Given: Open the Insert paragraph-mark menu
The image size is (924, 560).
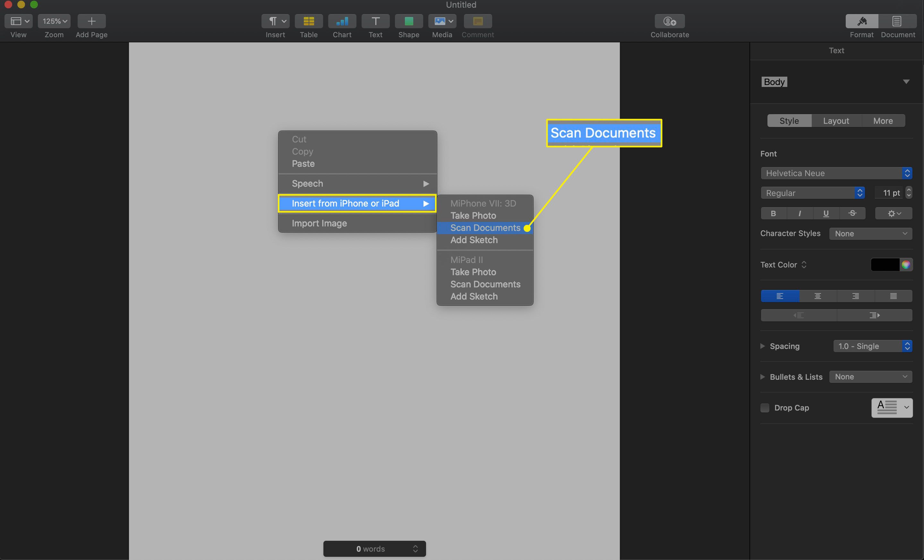Looking at the screenshot, I should (275, 21).
